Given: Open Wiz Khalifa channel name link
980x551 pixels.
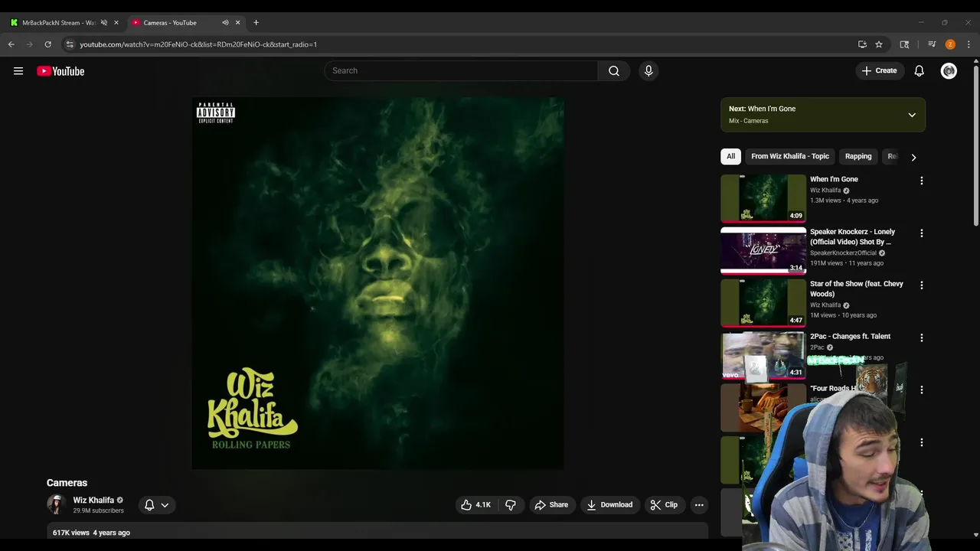Looking at the screenshot, I should 93,500.
